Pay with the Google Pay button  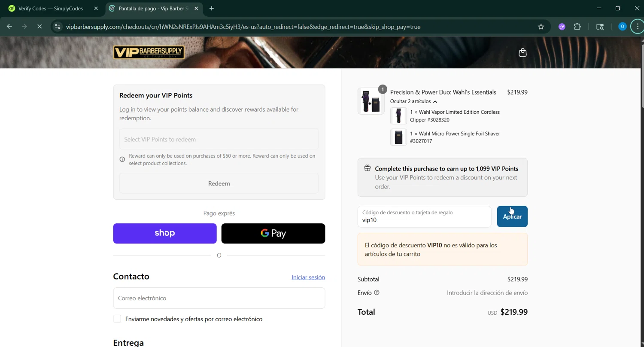(273, 233)
